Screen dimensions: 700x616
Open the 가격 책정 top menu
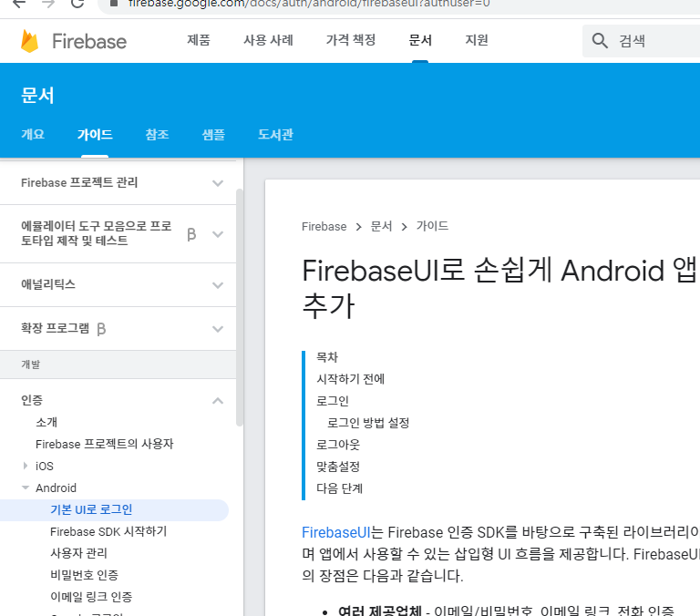click(x=350, y=40)
